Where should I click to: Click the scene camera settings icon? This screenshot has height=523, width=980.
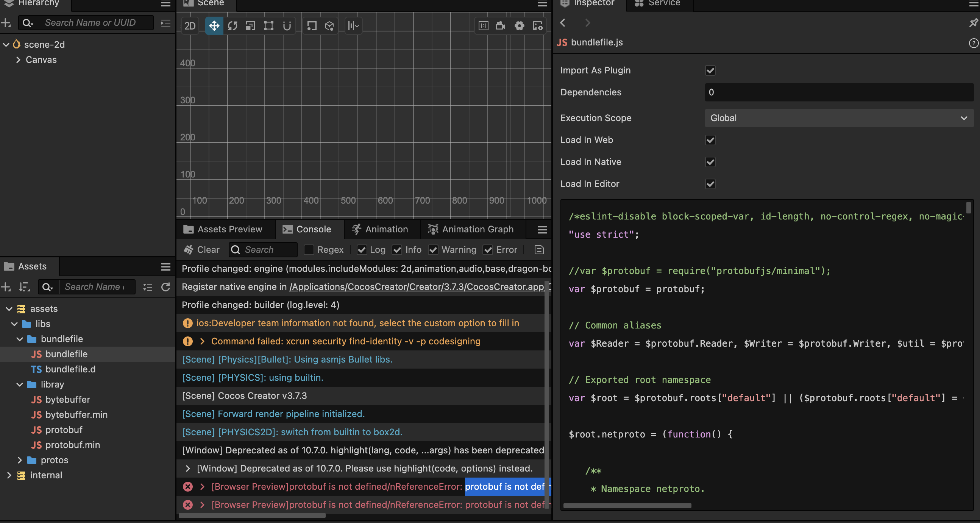pyautogui.click(x=501, y=25)
